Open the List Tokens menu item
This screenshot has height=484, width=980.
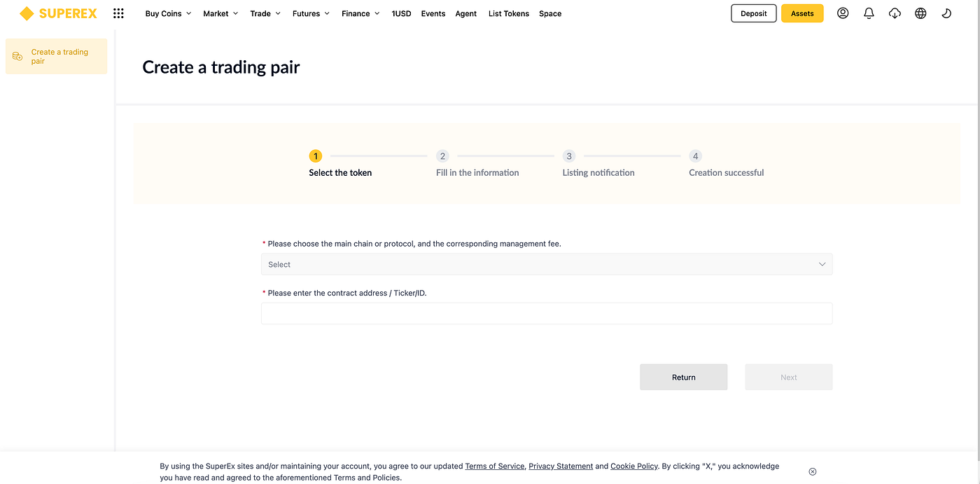[509, 13]
